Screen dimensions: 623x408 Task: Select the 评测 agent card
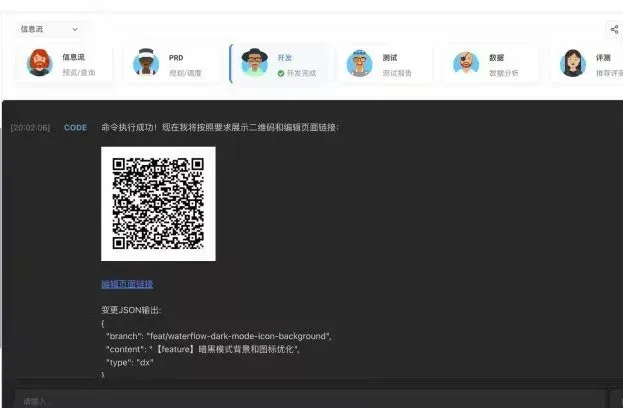[587, 64]
